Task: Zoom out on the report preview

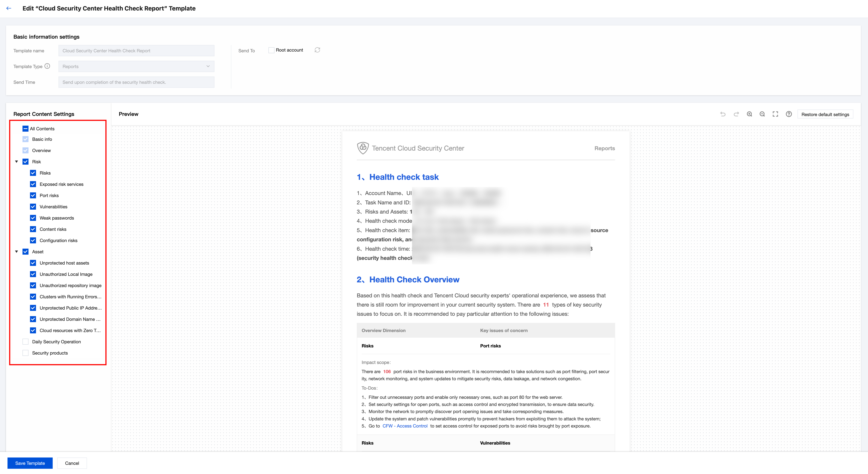Action: click(x=762, y=114)
